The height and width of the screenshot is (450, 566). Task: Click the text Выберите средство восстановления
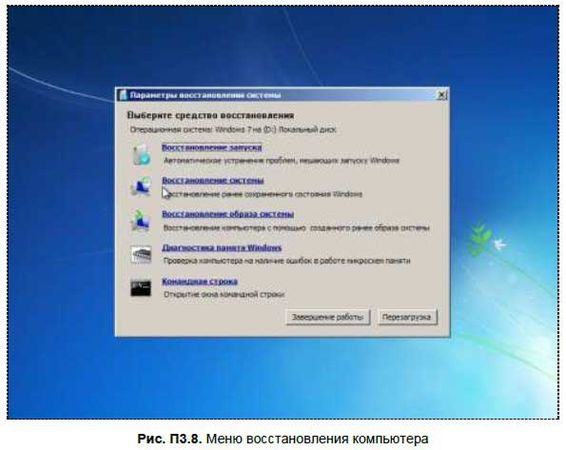pyautogui.click(x=210, y=115)
